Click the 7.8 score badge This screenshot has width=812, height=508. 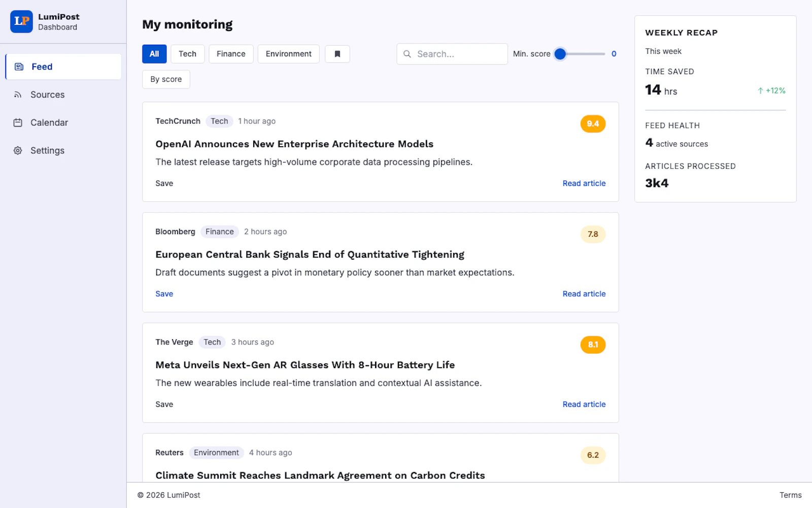click(x=593, y=234)
